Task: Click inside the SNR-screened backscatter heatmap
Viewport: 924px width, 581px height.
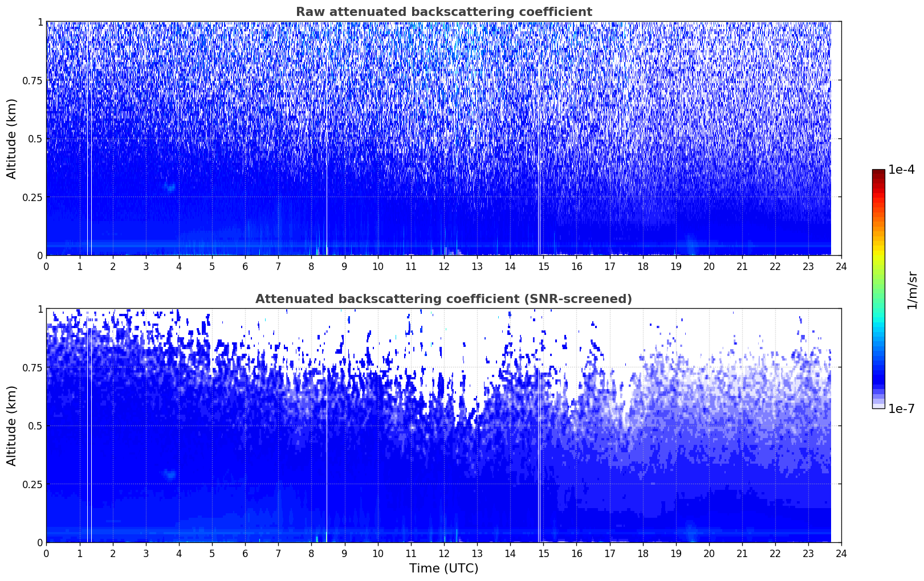Action: (x=443, y=425)
